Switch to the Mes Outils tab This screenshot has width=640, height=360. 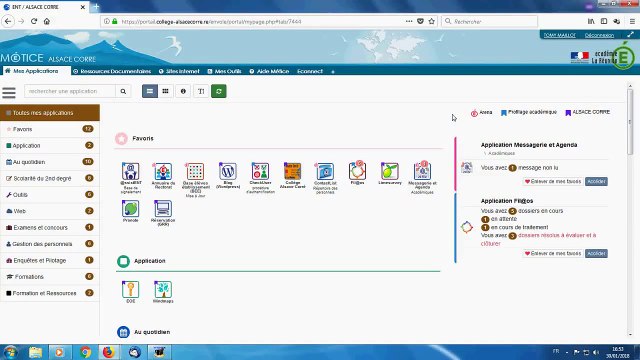(224, 71)
